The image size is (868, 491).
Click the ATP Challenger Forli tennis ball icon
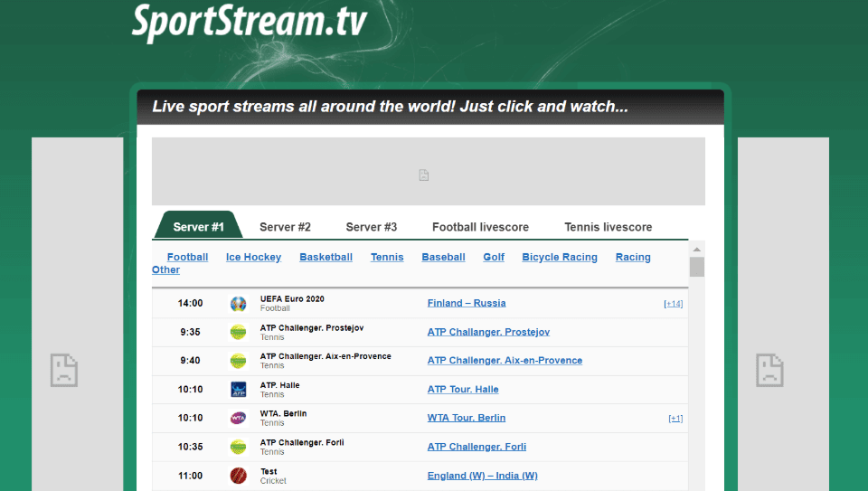pyautogui.click(x=238, y=447)
